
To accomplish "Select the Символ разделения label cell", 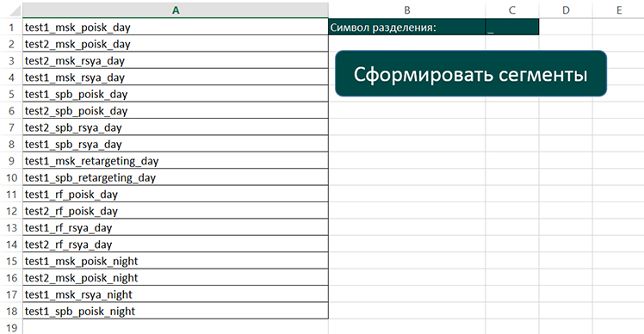I will (406, 27).
